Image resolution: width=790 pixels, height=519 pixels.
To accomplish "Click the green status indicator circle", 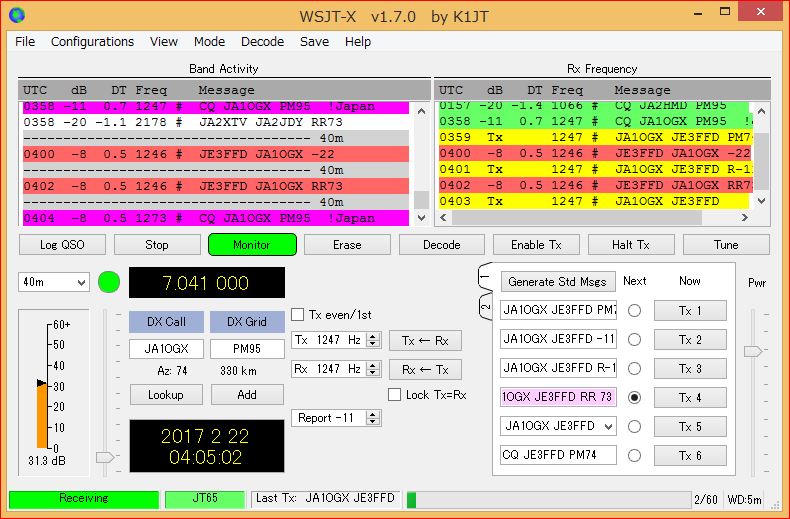I will [108, 282].
